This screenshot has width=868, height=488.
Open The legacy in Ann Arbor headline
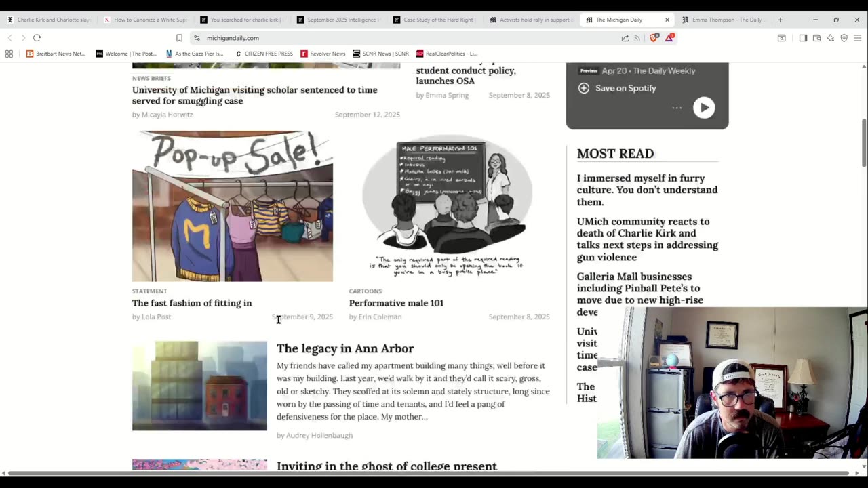[x=345, y=348]
